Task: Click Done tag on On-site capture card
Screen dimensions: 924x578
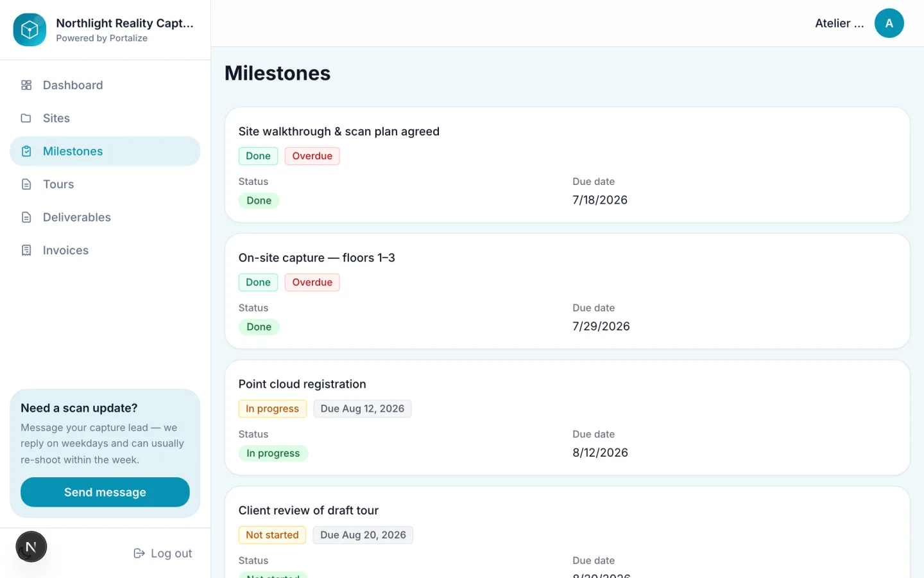Action: click(x=258, y=283)
